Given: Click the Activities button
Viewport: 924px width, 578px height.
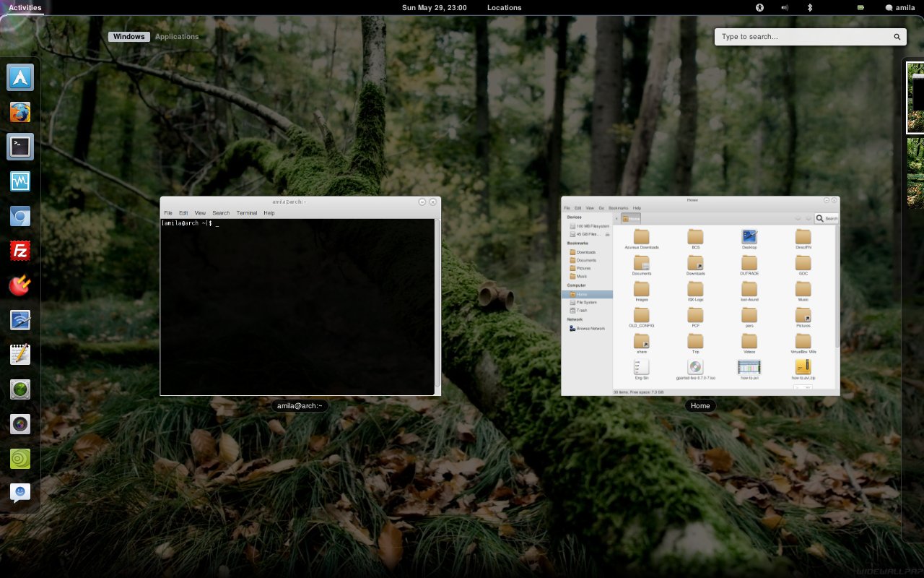Looking at the screenshot, I should tap(25, 7).
